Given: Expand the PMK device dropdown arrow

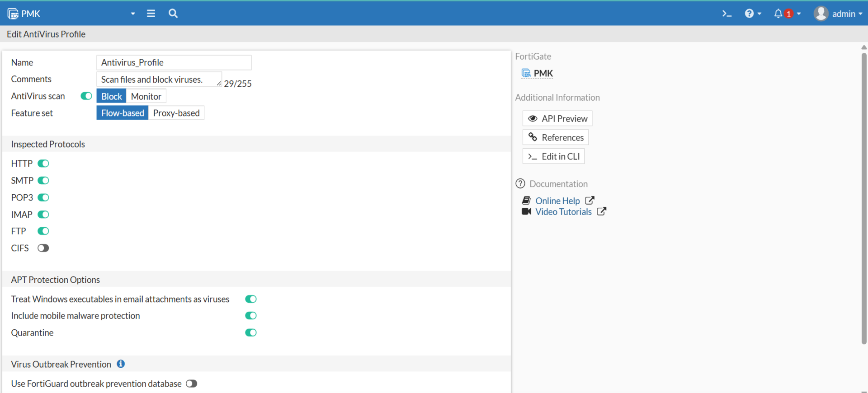Looking at the screenshot, I should click(133, 14).
